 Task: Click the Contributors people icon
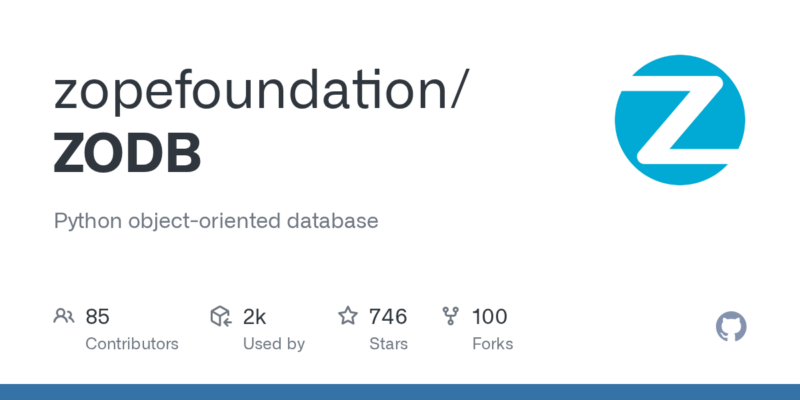pos(64,317)
